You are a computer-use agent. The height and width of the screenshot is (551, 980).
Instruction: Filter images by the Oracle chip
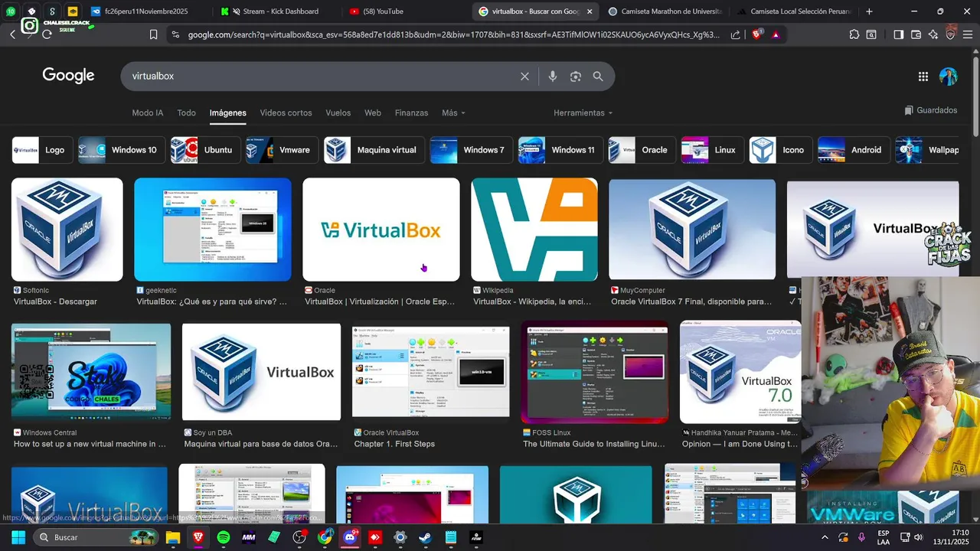(x=642, y=150)
